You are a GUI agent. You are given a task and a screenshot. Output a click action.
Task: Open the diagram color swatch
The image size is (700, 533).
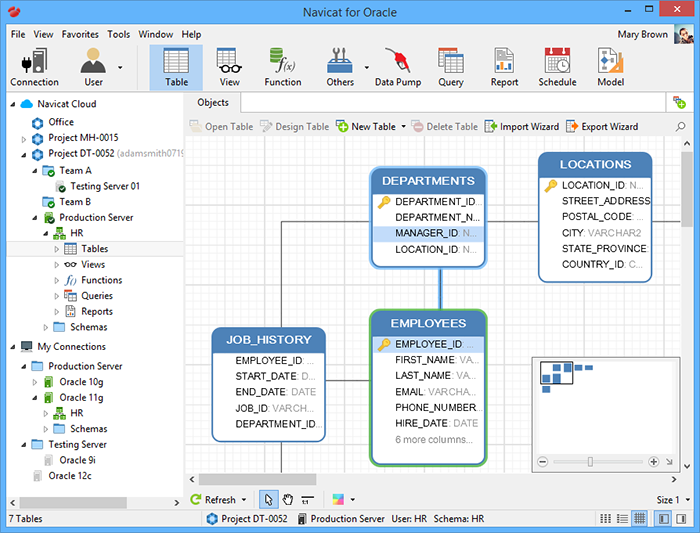[x=338, y=500]
